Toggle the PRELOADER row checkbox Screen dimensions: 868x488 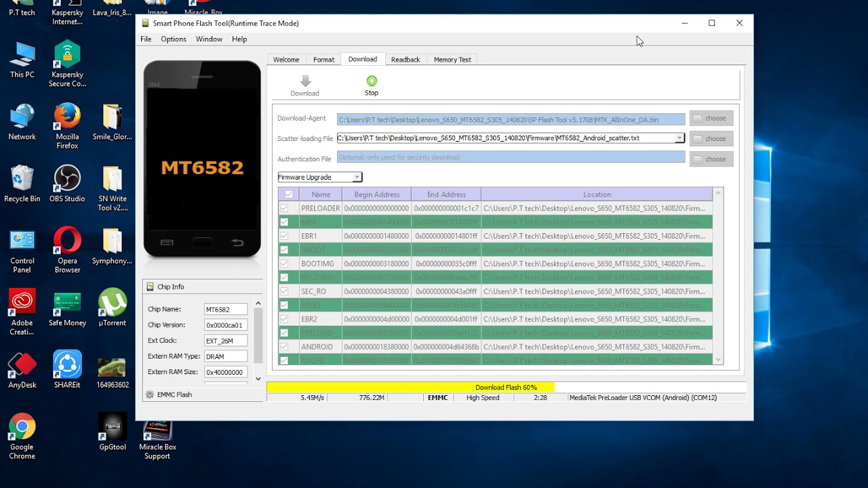(284, 208)
